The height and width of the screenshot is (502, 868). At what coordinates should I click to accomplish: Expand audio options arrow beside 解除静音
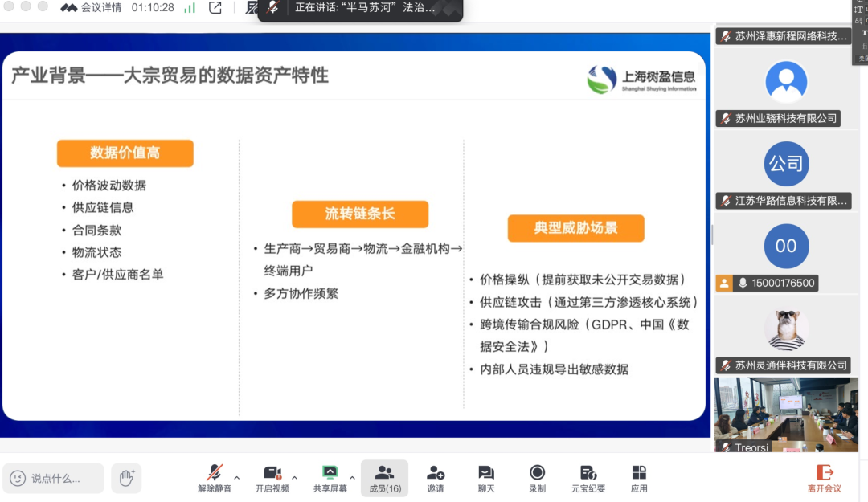(x=237, y=478)
